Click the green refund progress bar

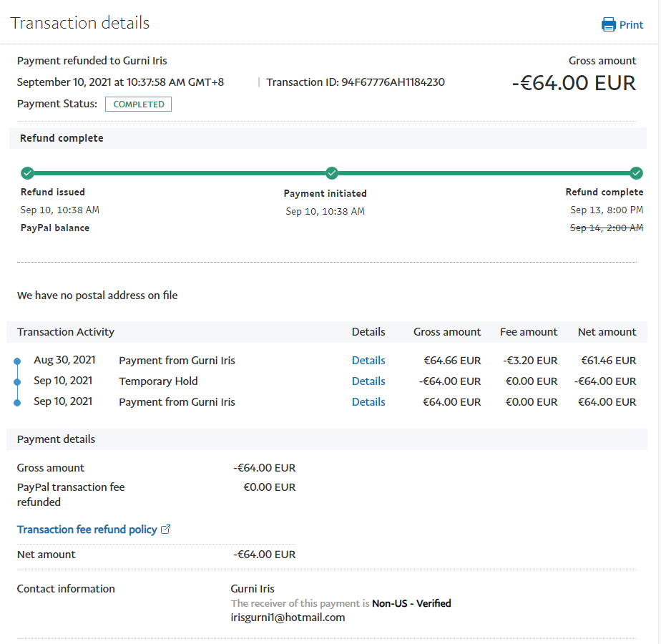pos(179,173)
